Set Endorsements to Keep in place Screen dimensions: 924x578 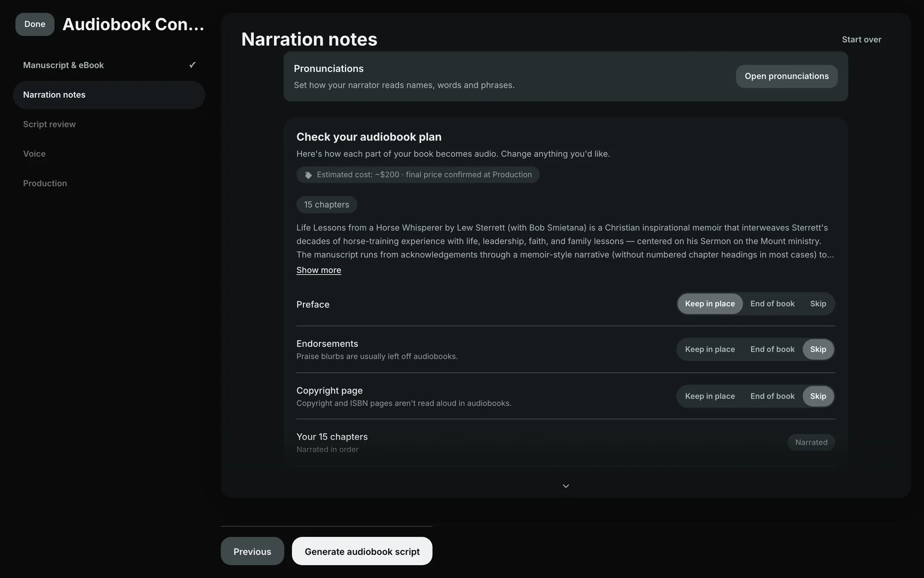pos(710,349)
